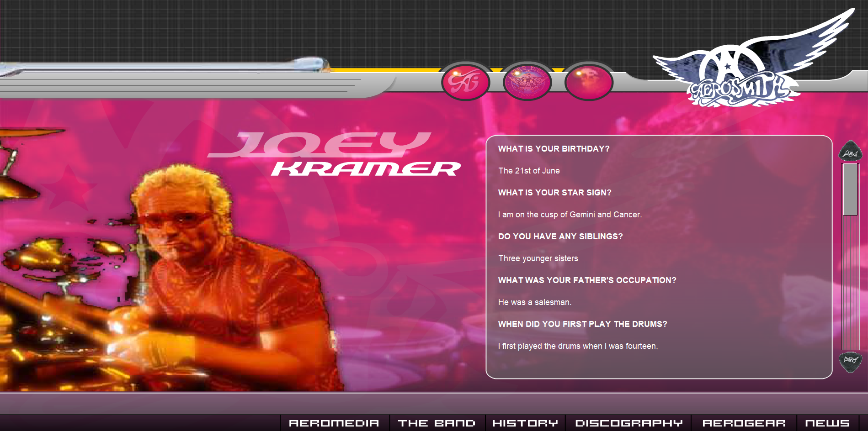Click the guitar-pick scroll up arrow

tap(850, 151)
